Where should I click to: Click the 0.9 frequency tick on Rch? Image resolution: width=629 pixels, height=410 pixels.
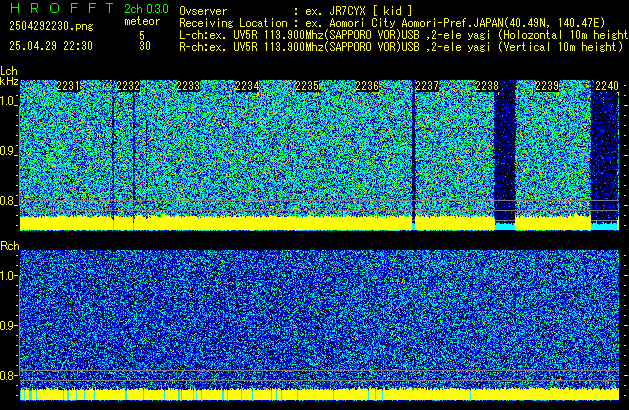8,325
